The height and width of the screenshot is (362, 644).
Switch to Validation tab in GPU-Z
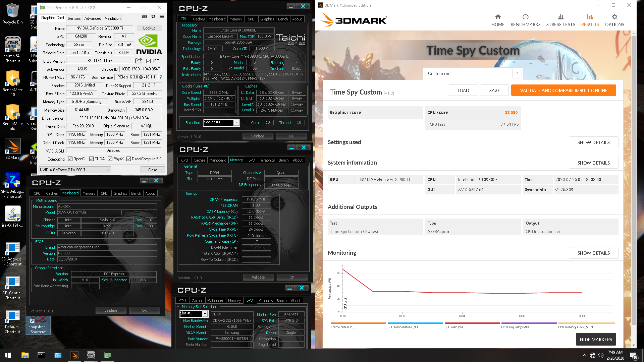click(112, 18)
